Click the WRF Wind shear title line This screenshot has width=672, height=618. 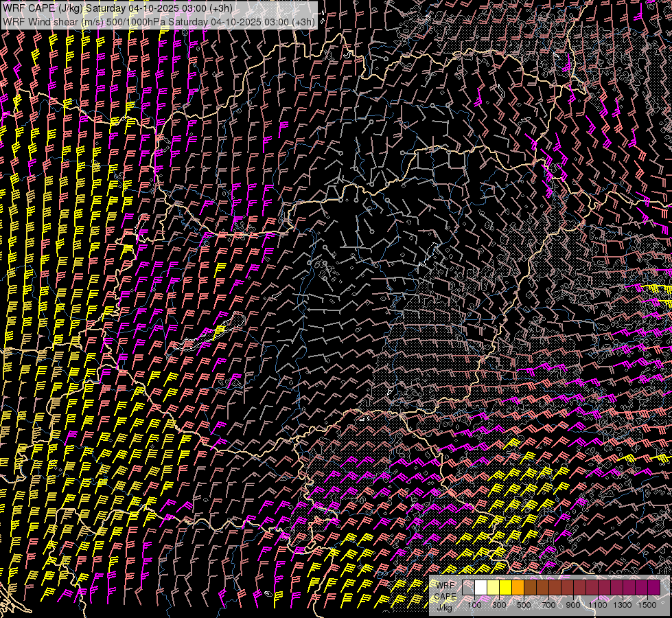[x=159, y=21]
